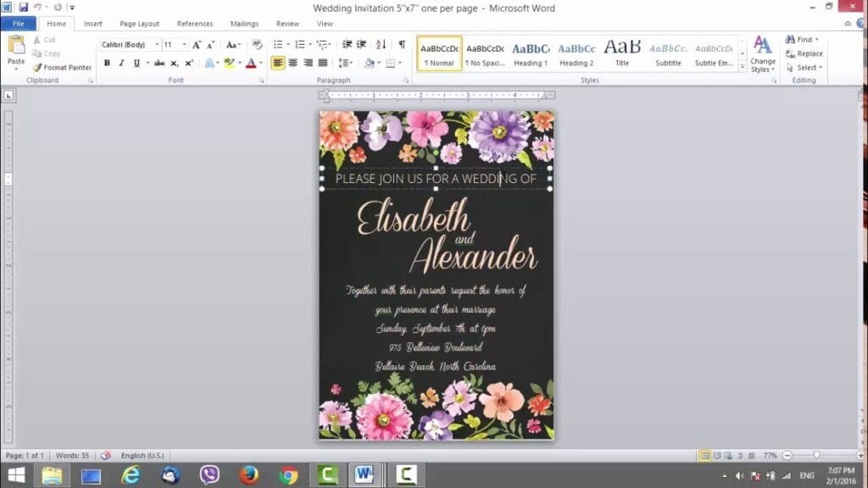The image size is (868, 488).
Task: Click the Clear All Formatting icon
Action: click(x=259, y=45)
